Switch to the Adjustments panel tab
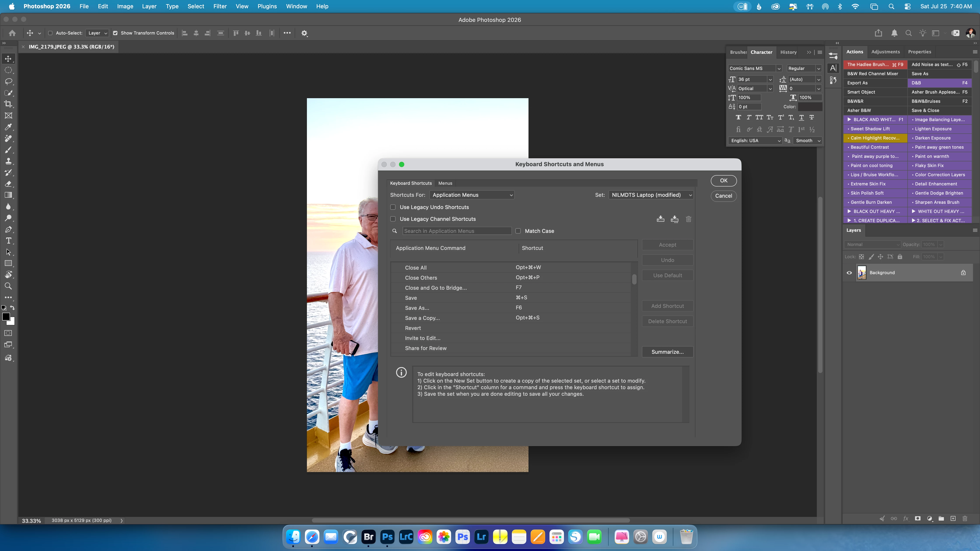This screenshot has width=980, height=551. [x=886, y=52]
